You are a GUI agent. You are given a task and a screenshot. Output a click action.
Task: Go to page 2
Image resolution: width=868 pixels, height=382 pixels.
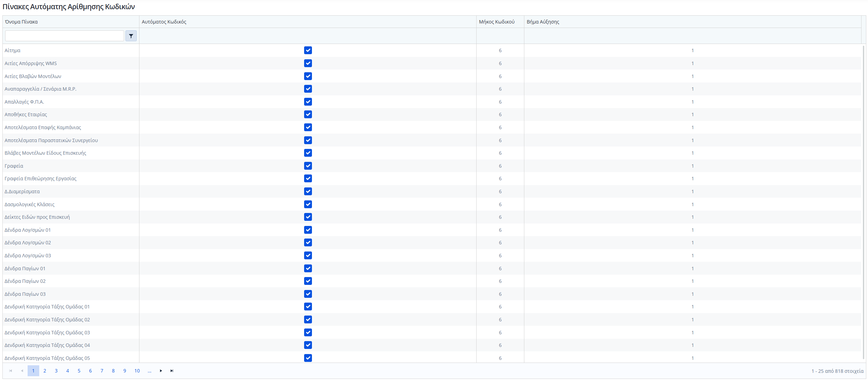45,371
